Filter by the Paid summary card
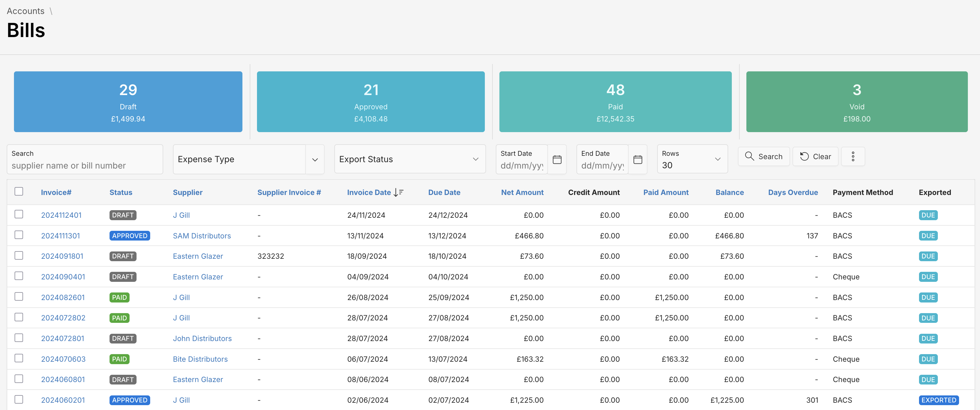This screenshot has height=410, width=980. coord(615,102)
